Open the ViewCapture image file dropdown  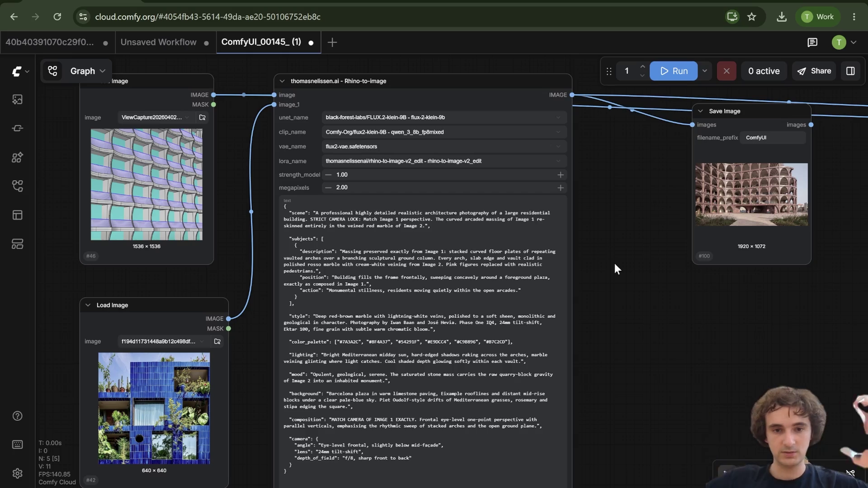click(x=155, y=117)
